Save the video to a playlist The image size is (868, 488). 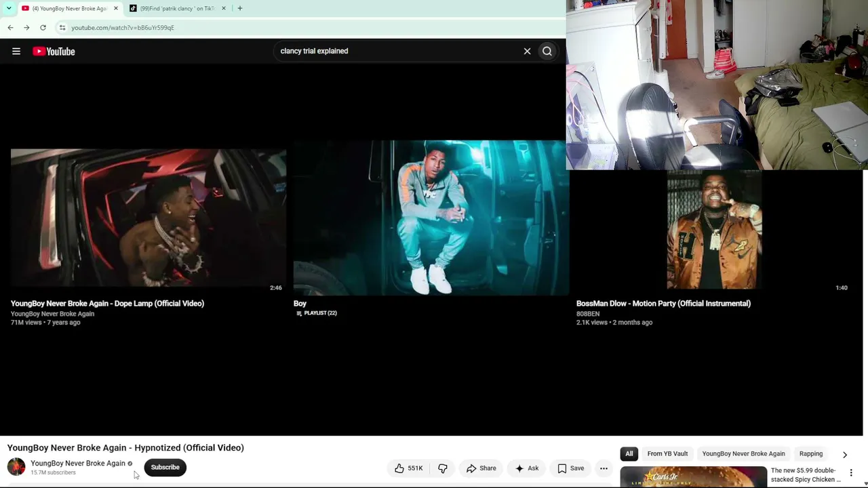pyautogui.click(x=570, y=468)
